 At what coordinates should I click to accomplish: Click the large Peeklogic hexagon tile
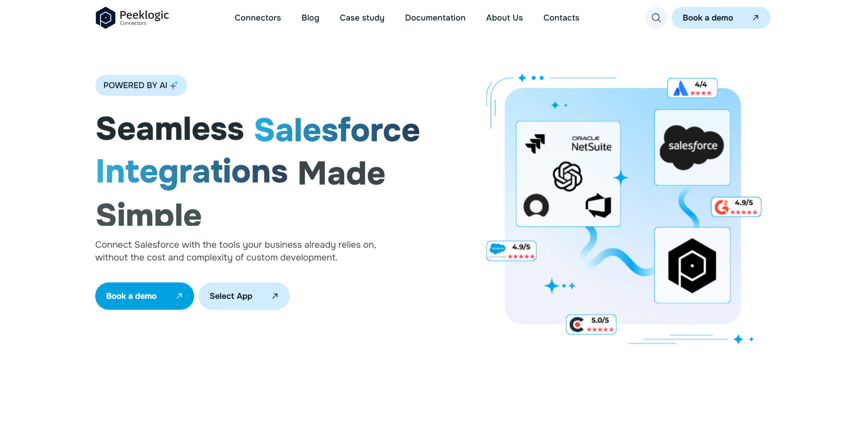click(692, 265)
